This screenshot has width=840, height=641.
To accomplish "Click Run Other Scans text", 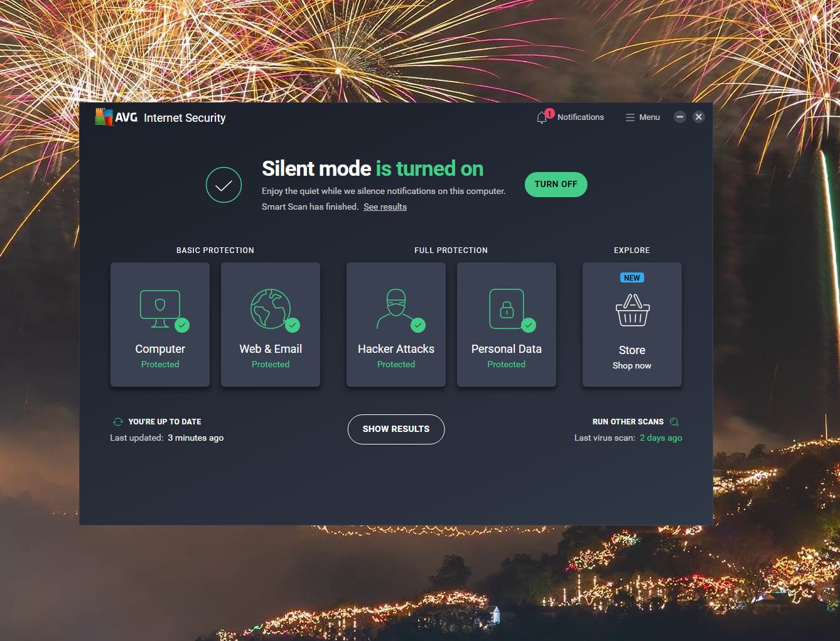I will click(628, 422).
